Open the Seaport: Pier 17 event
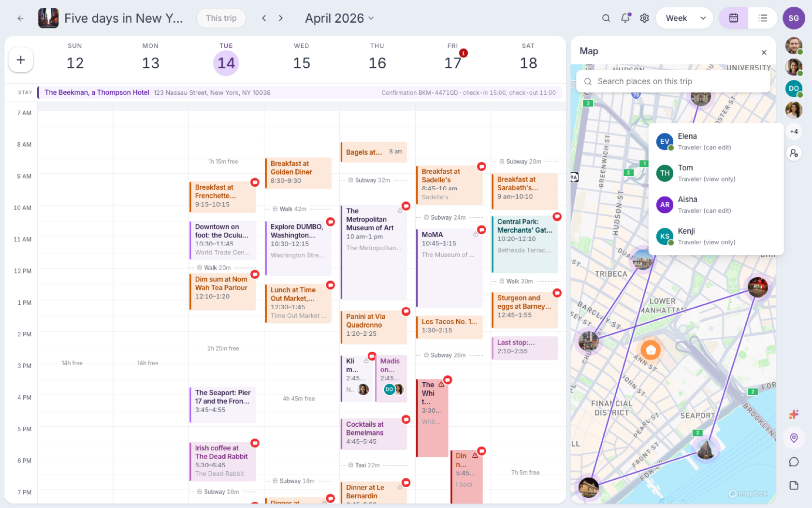 tap(223, 404)
